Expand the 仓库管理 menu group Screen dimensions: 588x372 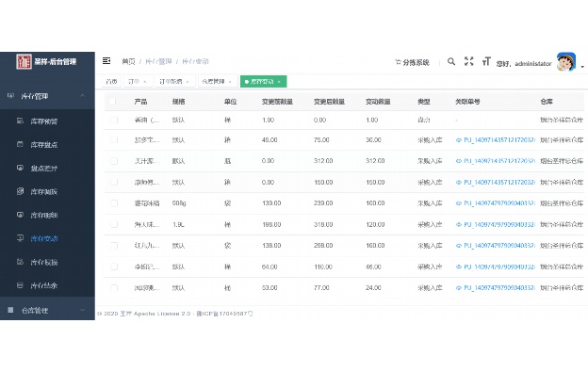[47, 310]
